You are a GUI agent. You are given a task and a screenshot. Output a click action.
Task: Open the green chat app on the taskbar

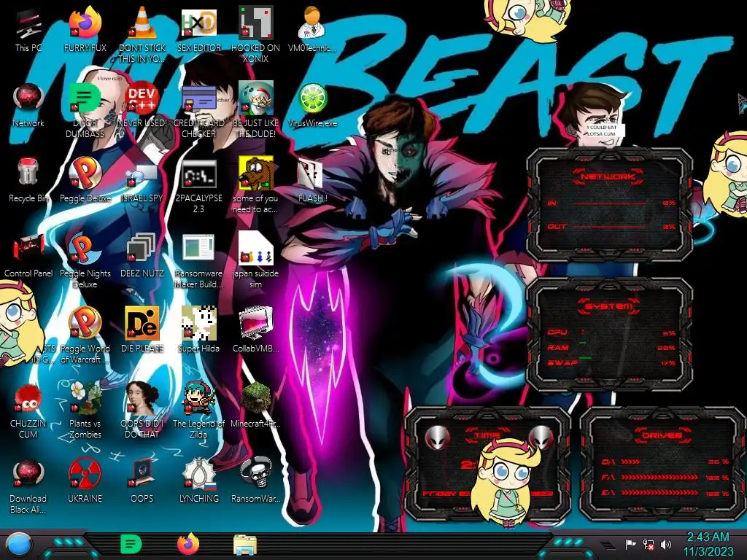coord(131,544)
